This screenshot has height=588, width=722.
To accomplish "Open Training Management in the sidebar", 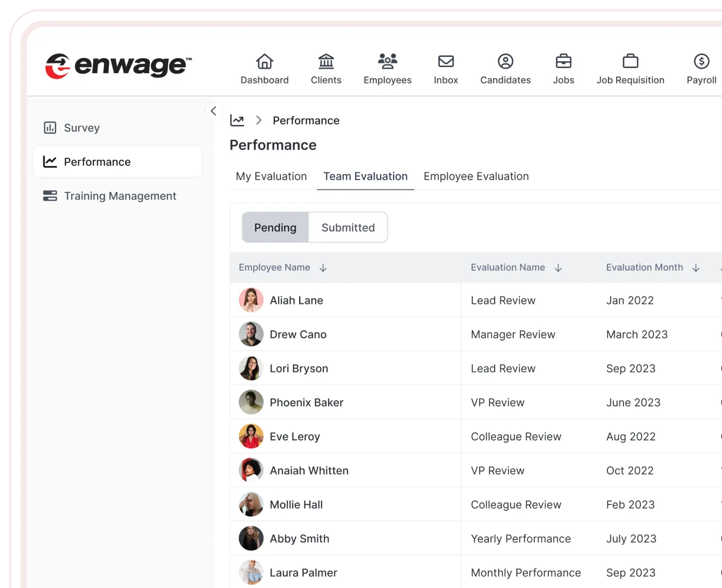I will point(120,196).
